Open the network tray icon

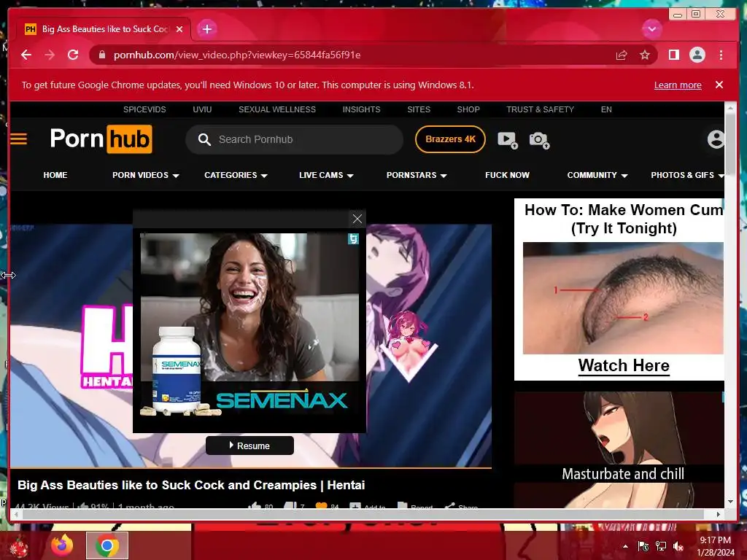[661, 546]
